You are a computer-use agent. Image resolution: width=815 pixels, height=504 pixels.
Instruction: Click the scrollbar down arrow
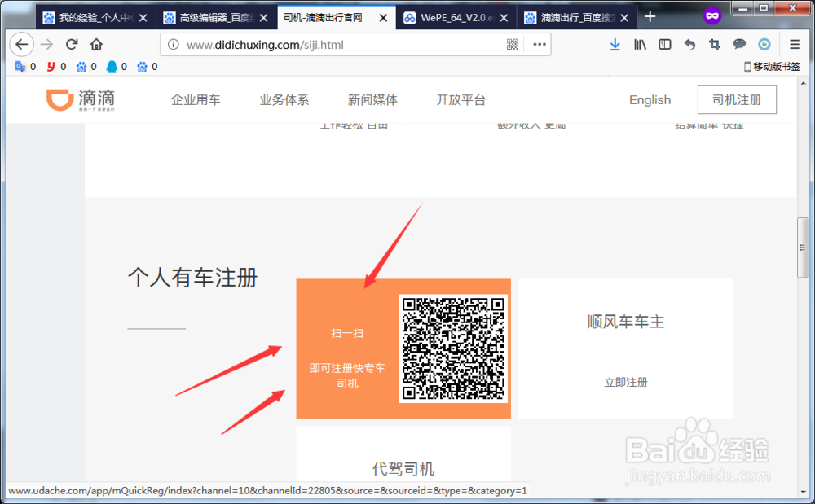tap(803, 490)
